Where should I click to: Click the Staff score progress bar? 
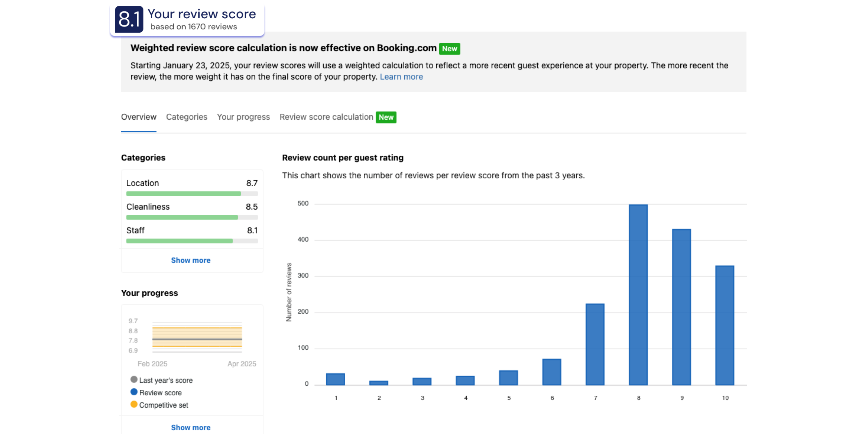click(x=192, y=241)
